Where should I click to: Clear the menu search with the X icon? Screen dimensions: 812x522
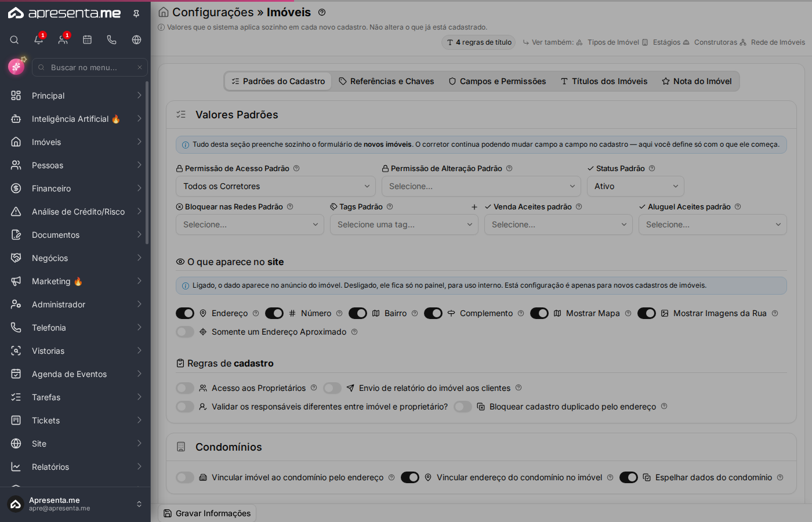(140, 67)
